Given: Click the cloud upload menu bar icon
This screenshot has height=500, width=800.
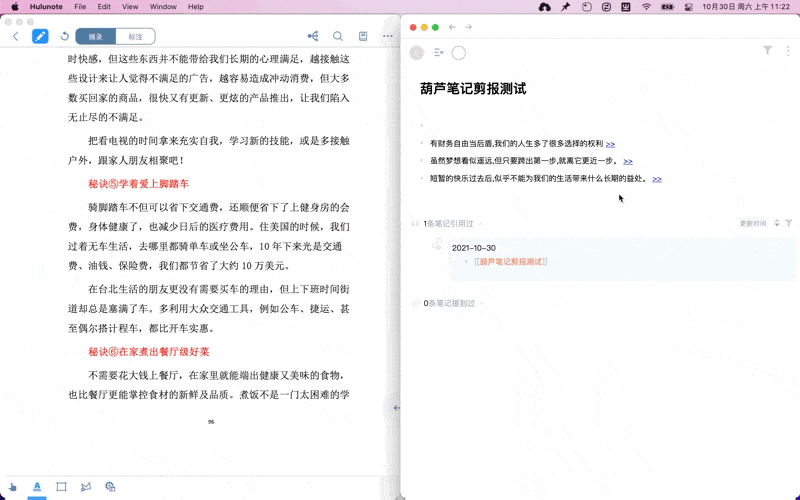Looking at the screenshot, I should 544,7.
